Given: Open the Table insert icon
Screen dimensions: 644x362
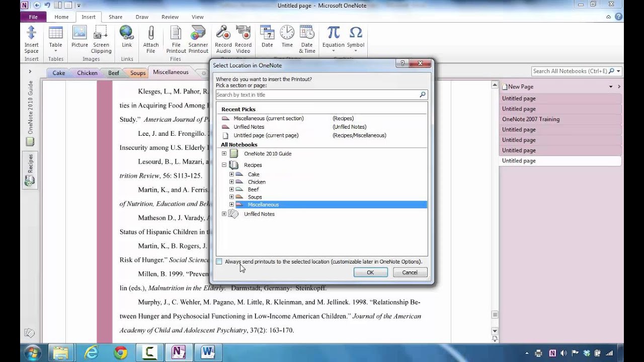Looking at the screenshot, I should (x=55, y=33).
